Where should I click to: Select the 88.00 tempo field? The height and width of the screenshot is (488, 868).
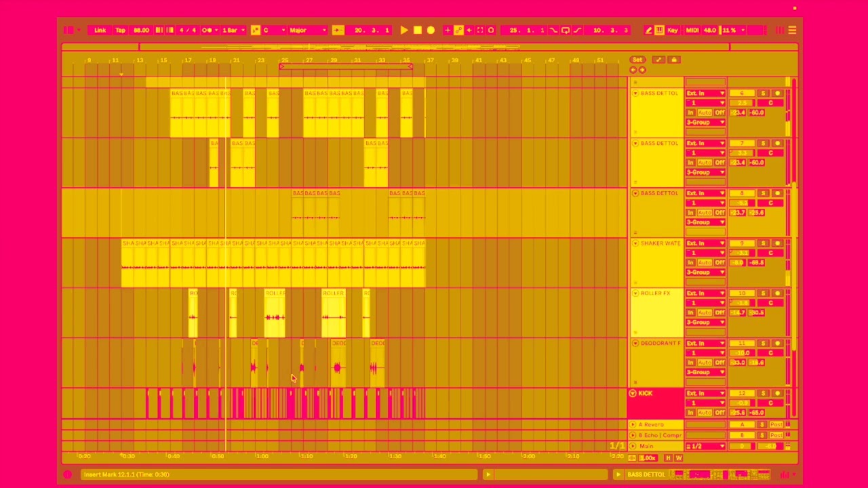(x=141, y=30)
